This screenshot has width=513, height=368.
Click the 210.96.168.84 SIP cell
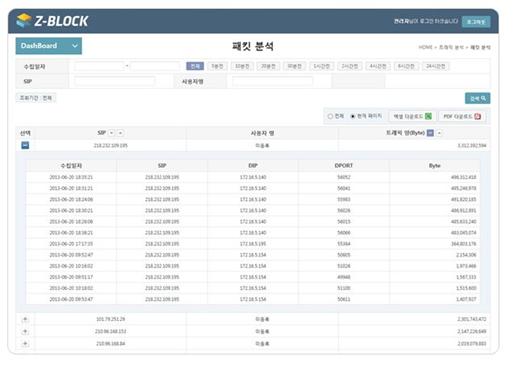(110, 344)
